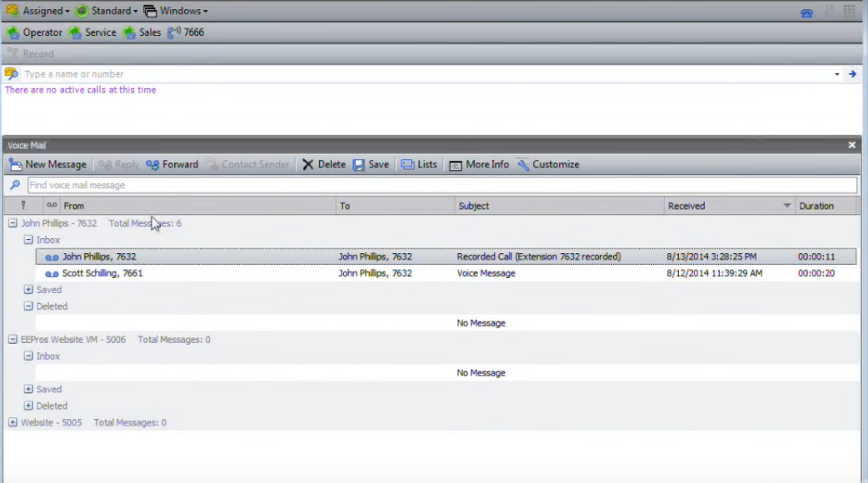
Task: Click the 'Voice Message' subject cell
Action: (x=486, y=273)
